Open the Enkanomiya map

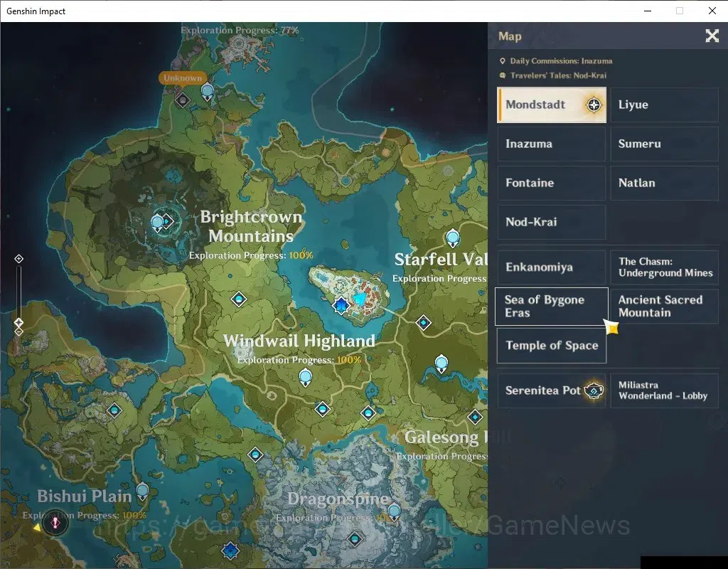point(552,267)
